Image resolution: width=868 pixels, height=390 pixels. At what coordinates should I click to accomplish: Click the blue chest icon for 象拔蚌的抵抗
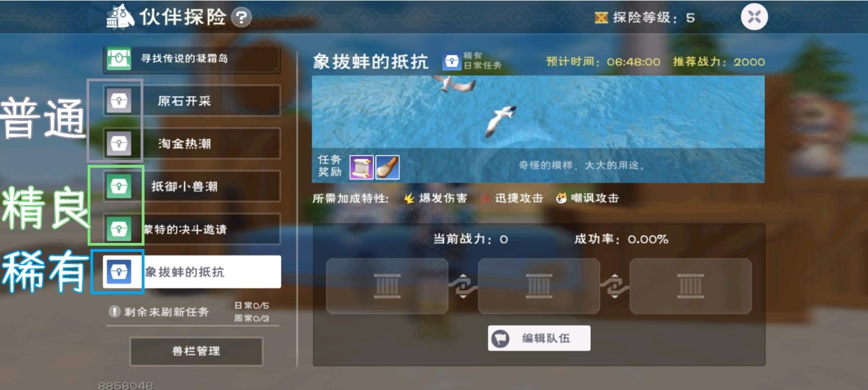point(118,272)
